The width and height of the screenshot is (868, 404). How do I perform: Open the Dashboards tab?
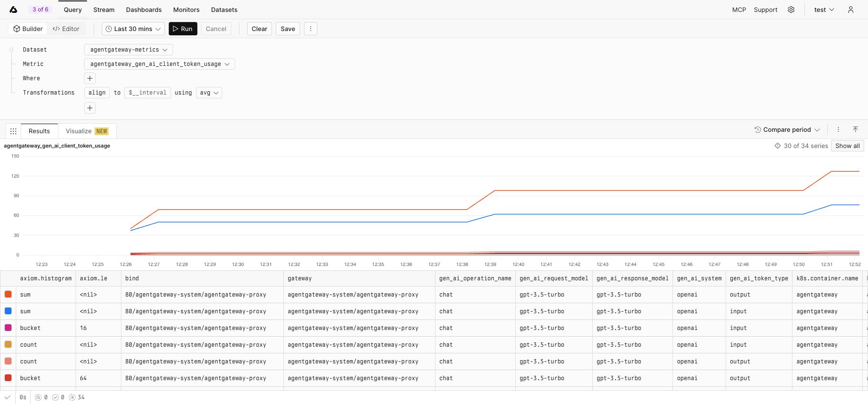[144, 10]
